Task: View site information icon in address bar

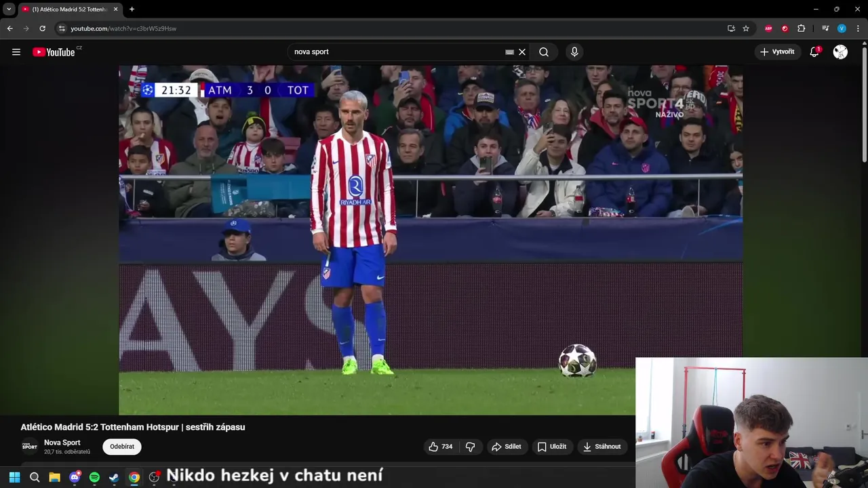Action: 62,28
